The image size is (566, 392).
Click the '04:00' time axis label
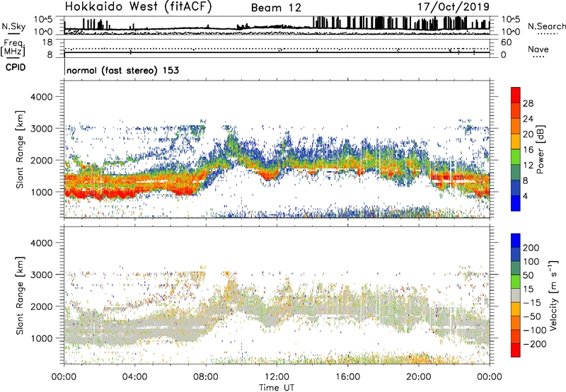pos(134,377)
